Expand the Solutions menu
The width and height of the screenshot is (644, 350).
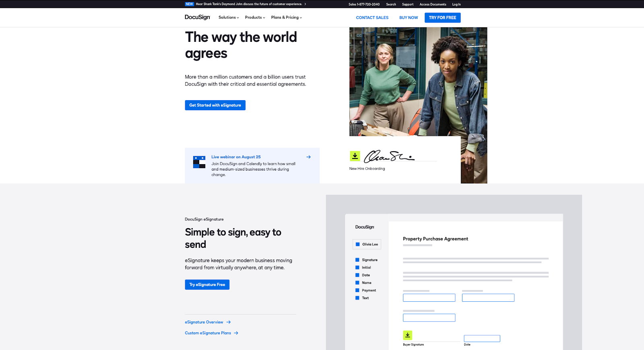point(229,17)
